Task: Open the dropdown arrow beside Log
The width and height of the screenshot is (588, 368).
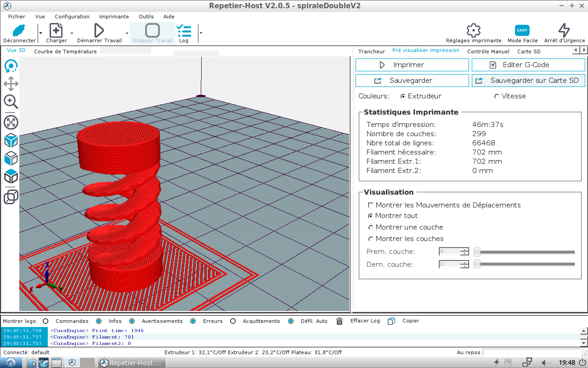Action: 200,33
